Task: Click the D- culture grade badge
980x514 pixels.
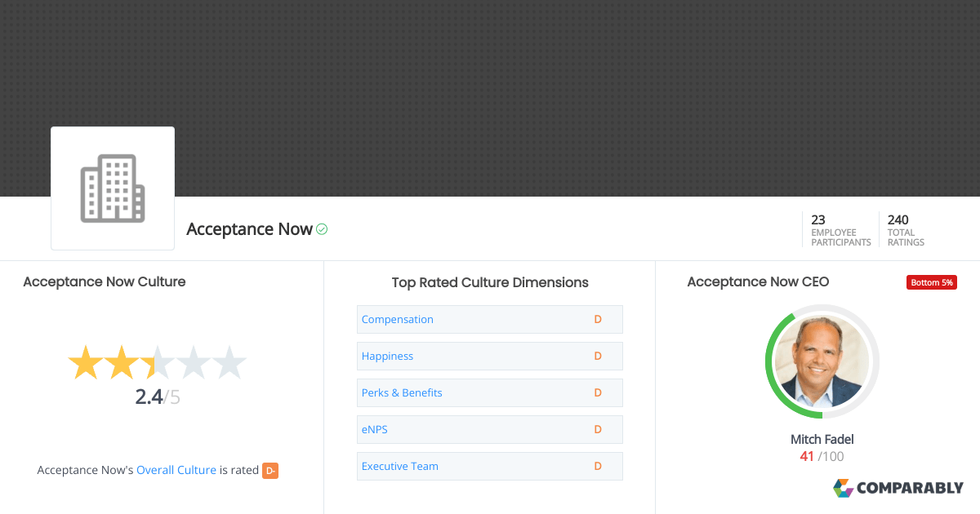Action: pos(270,471)
